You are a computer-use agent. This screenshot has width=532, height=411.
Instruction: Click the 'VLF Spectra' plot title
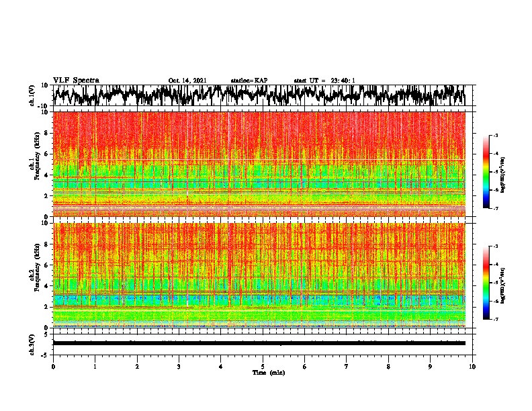pyautogui.click(x=76, y=81)
